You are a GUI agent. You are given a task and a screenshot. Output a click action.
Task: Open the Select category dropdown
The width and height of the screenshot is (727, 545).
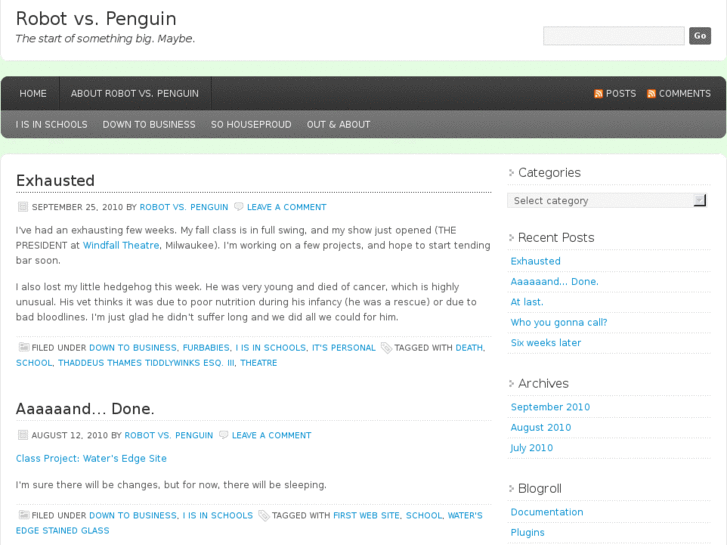click(x=606, y=200)
